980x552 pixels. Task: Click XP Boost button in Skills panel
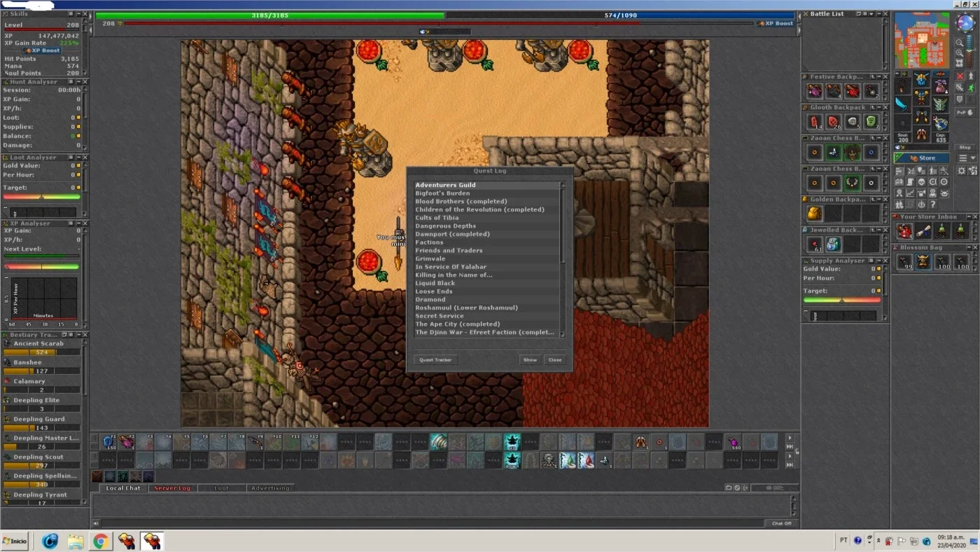(x=42, y=50)
